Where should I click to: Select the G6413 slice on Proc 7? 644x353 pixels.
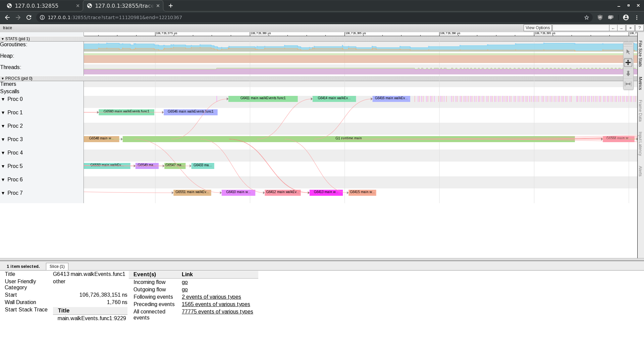(x=326, y=192)
